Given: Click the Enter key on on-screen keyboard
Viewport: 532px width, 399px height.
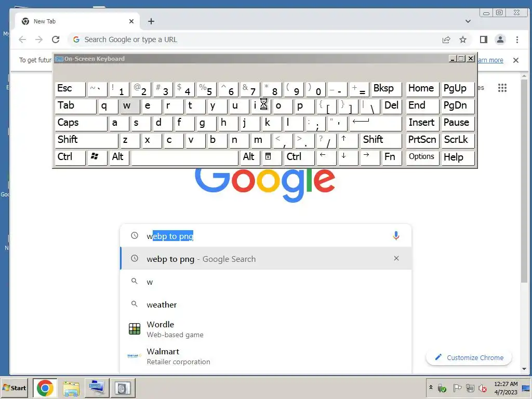Looking at the screenshot, I should [375, 123].
